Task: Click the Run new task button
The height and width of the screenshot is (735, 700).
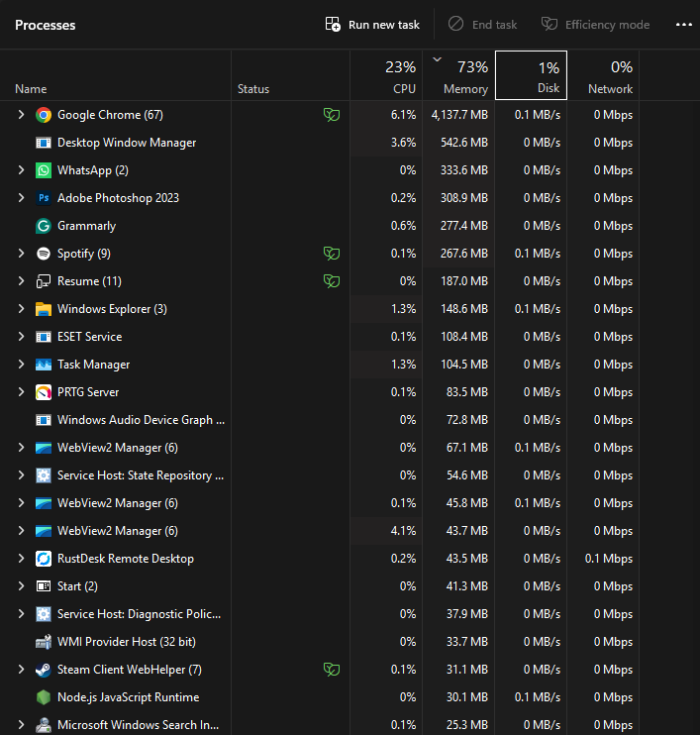Action: tap(372, 25)
